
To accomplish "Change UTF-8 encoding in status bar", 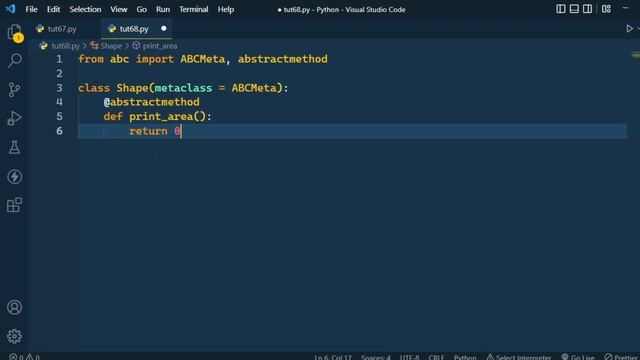I will pyautogui.click(x=409, y=357).
